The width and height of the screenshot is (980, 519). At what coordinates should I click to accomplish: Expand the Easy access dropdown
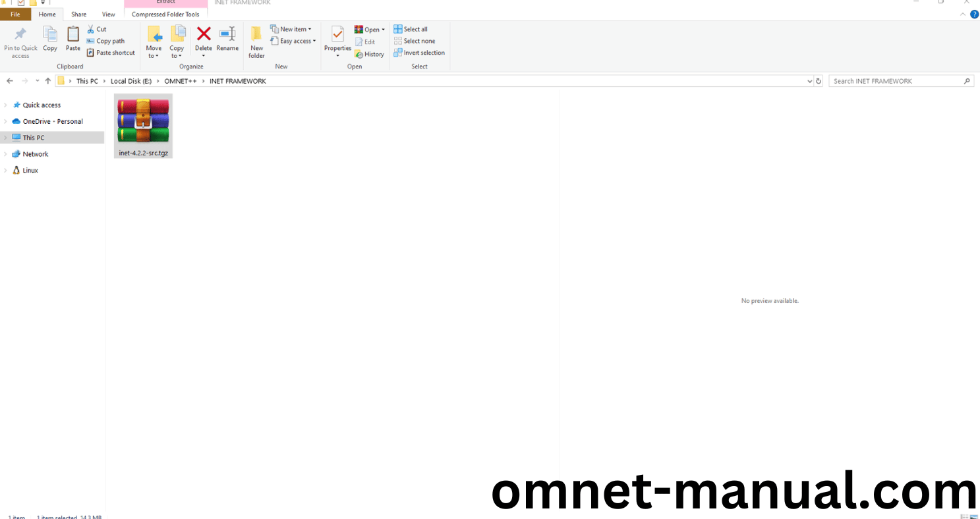[x=293, y=41]
